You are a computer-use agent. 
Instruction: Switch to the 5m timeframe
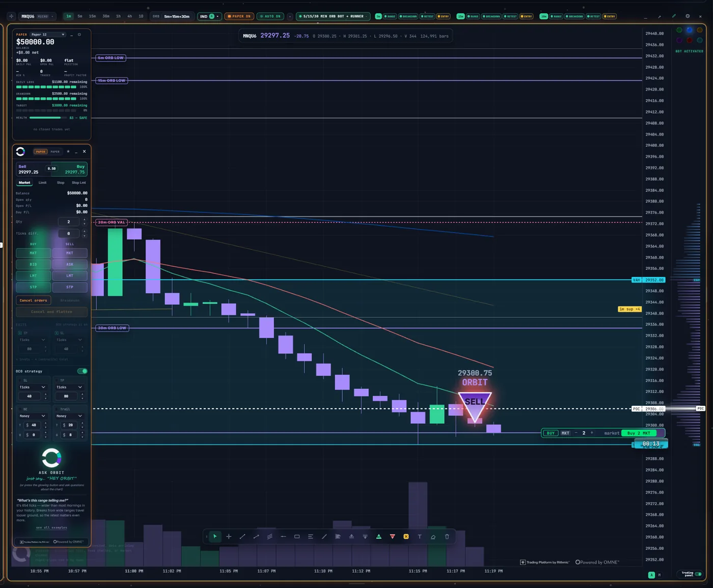[80, 16]
